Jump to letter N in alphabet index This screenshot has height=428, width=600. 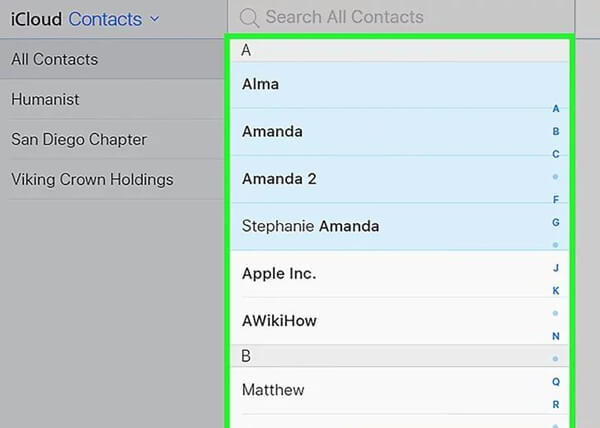pyautogui.click(x=556, y=336)
